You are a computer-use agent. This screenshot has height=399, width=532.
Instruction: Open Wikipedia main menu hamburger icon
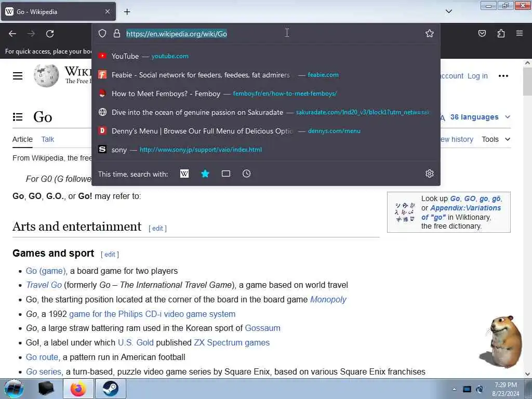[18, 76]
